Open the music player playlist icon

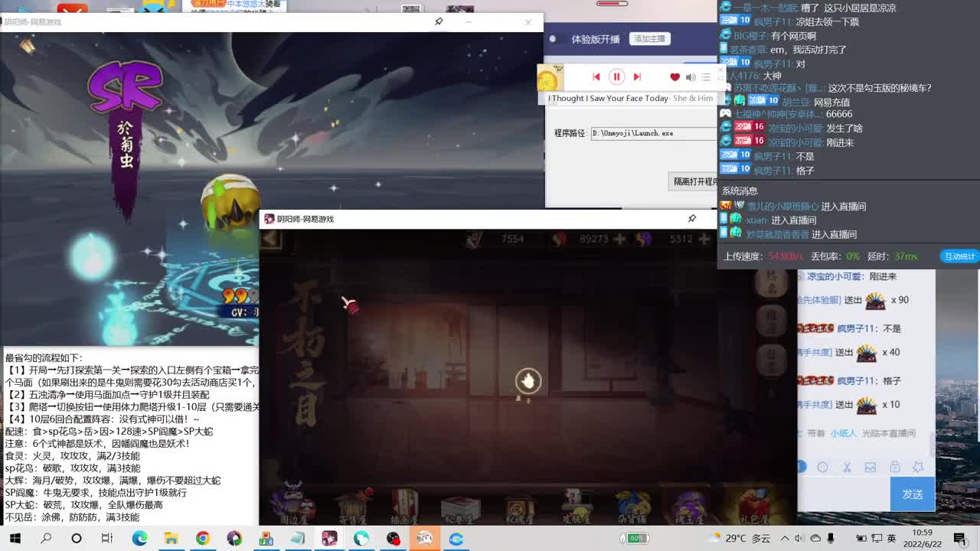pyautogui.click(x=706, y=77)
